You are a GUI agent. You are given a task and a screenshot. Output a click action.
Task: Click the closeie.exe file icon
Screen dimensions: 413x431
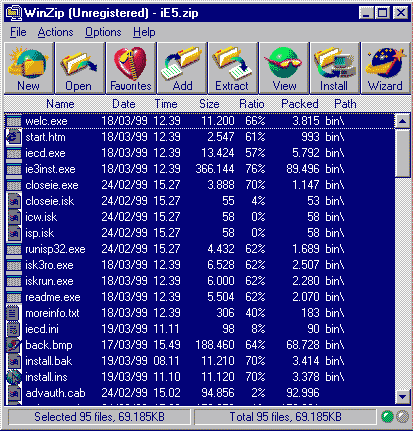pyautogui.click(x=14, y=185)
